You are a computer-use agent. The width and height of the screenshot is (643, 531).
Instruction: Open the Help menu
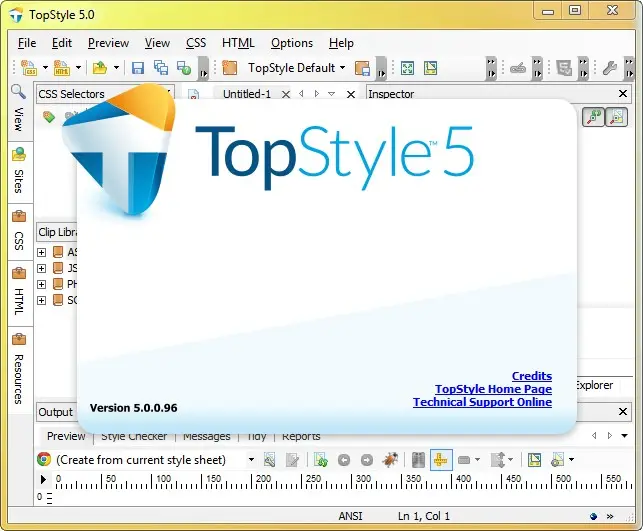pos(341,43)
